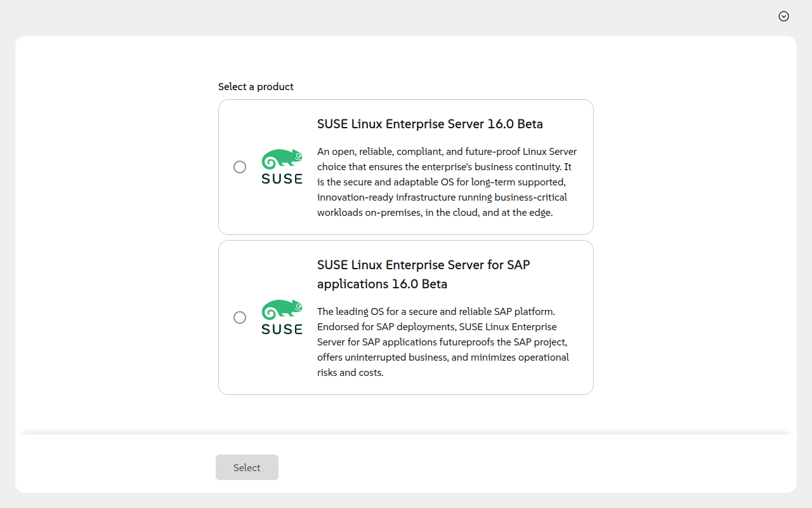Click the "Endorsed for SAP deployments" text line
This screenshot has height=508, width=812.
pos(436,327)
